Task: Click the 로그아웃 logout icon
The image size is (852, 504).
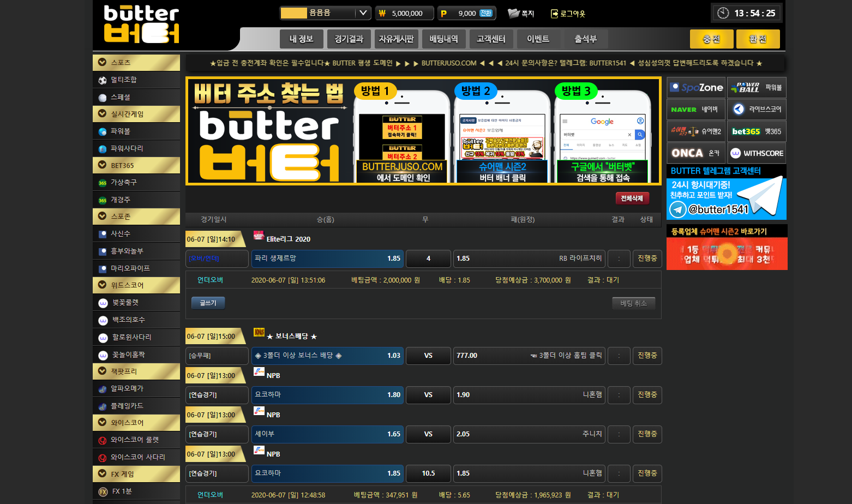Action: pos(554,14)
